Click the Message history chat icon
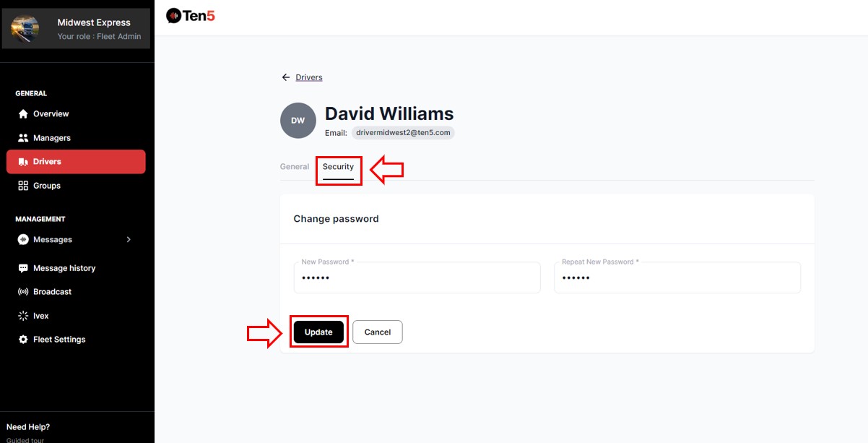868x443 pixels. [23, 268]
